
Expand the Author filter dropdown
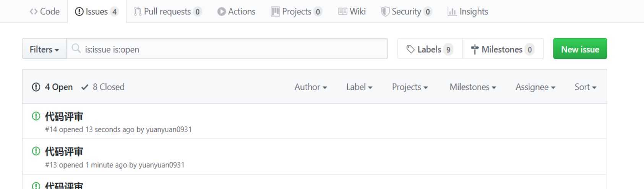[x=311, y=87]
